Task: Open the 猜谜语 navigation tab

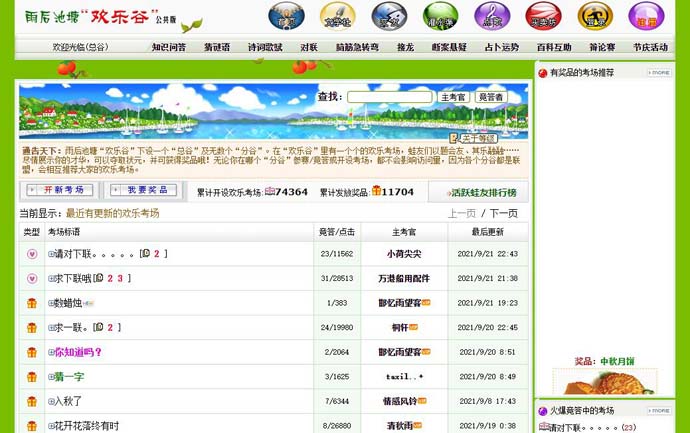Action: click(217, 47)
